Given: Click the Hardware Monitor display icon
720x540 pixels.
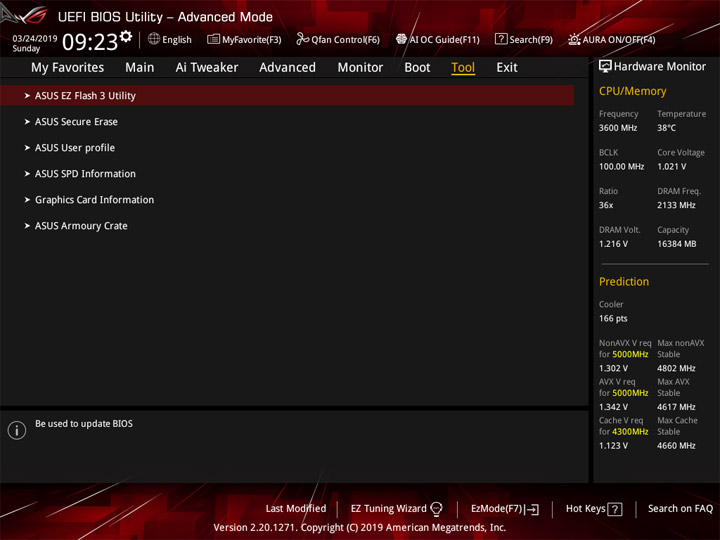Looking at the screenshot, I should pyautogui.click(x=605, y=66).
